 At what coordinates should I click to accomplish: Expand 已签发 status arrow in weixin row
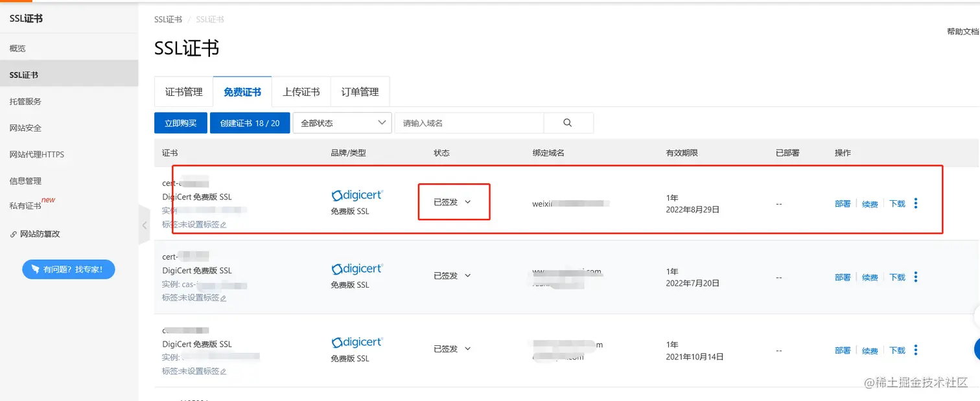468,202
